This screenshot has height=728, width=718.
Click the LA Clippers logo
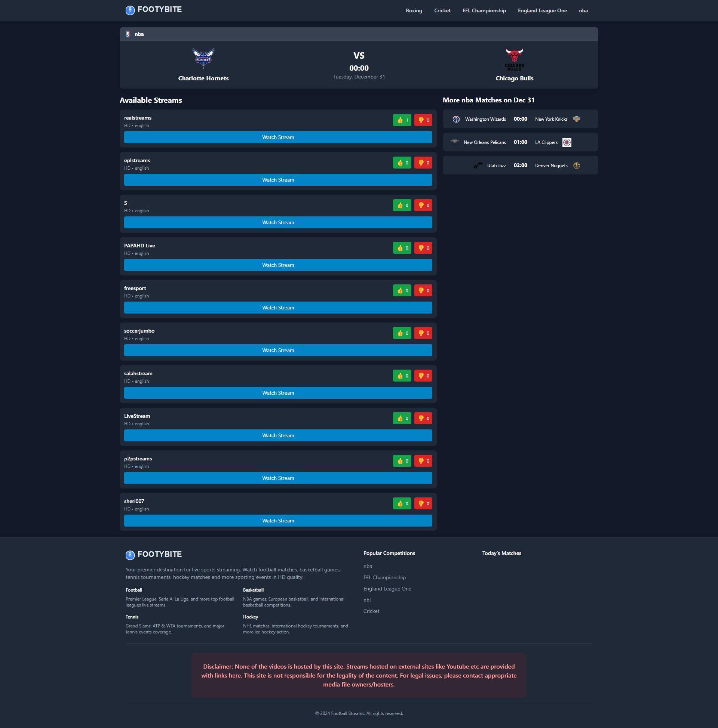pyautogui.click(x=567, y=142)
